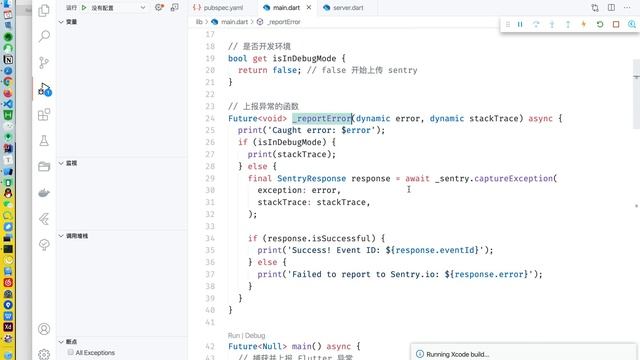Open Visual Studio Code from the dock
This screenshot has width=640, height=360.
(x=8, y=104)
